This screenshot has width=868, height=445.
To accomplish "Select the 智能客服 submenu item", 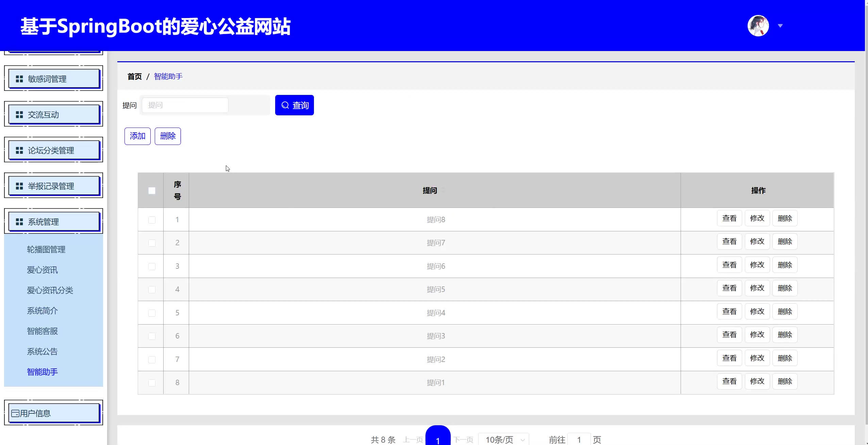I will pyautogui.click(x=42, y=331).
